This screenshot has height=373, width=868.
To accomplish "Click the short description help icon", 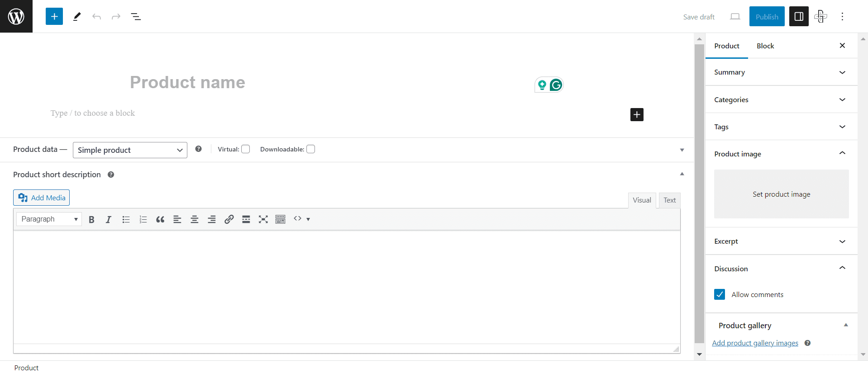I will pos(111,175).
